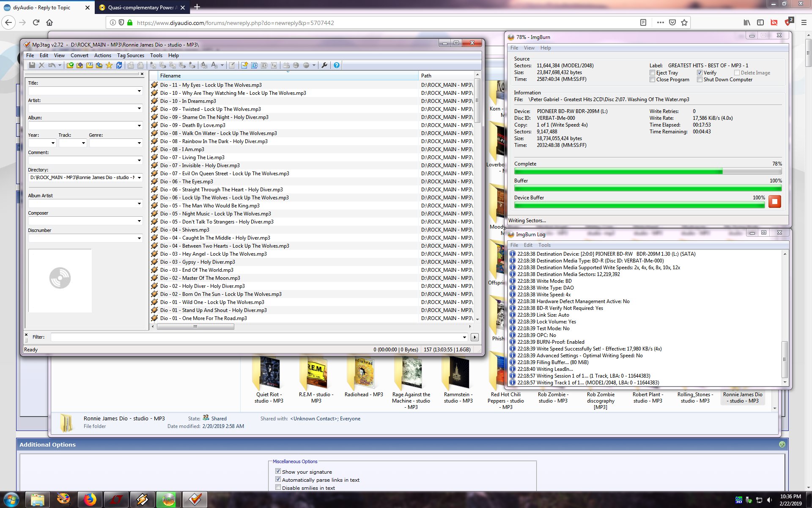Viewport: 812px width, 508px height.
Task: Open the Convert menu in Mp3tag
Action: point(80,55)
